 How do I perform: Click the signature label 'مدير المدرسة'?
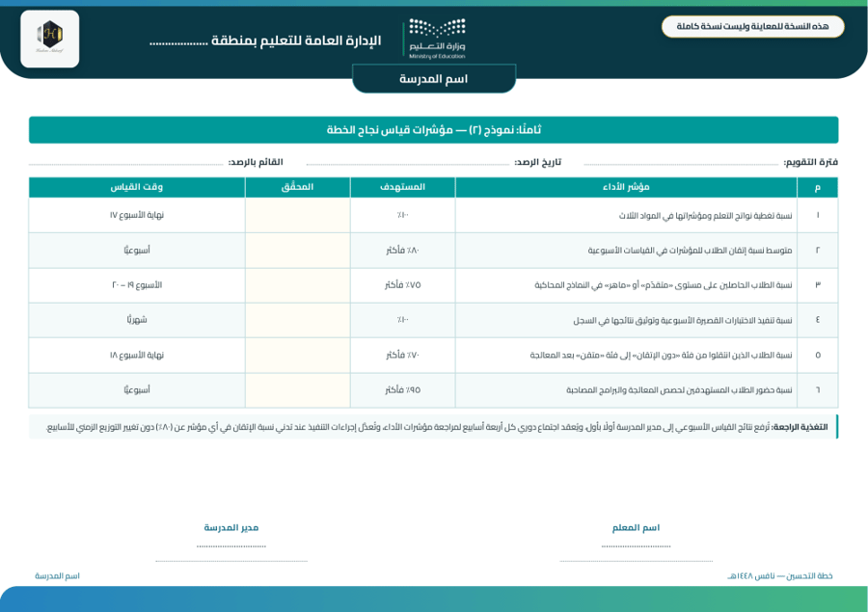coord(231,528)
